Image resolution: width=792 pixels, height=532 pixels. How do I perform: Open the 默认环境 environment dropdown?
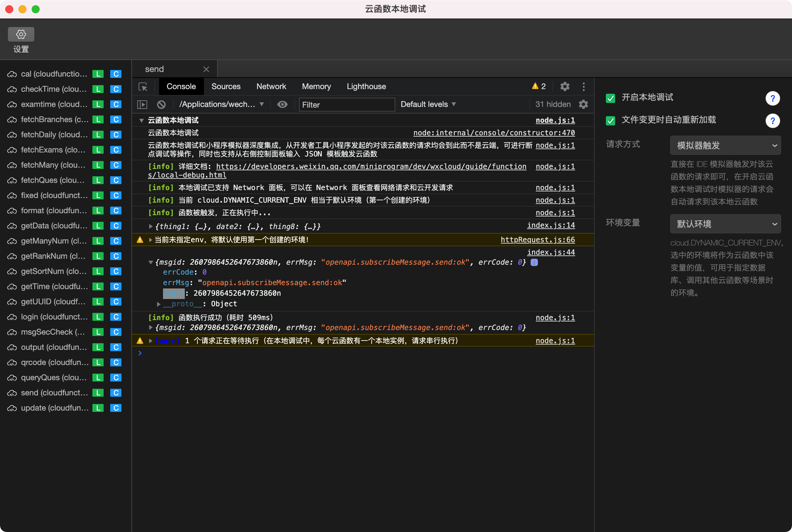pyautogui.click(x=725, y=224)
